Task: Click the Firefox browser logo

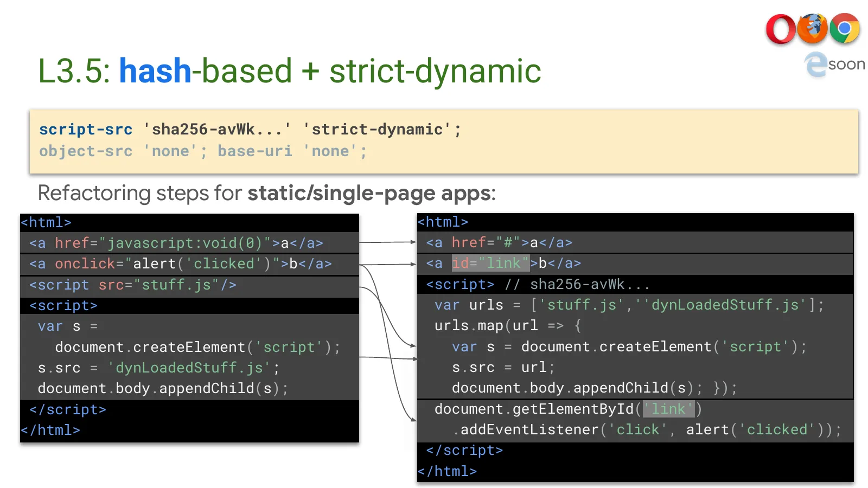Action: (812, 28)
